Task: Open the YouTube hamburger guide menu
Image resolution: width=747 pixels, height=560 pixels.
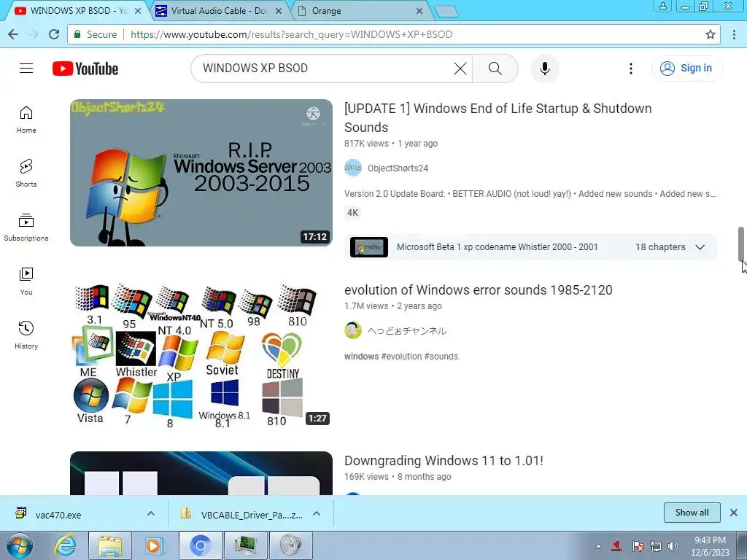Action: [x=26, y=69]
